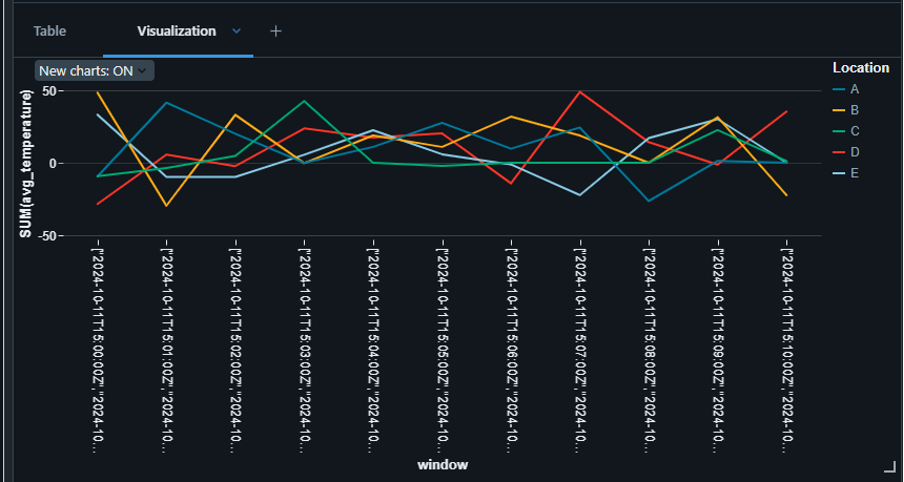The width and height of the screenshot is (904, 482).
Task: Open the New charts: ON dropdown
Action: (95, 71)
